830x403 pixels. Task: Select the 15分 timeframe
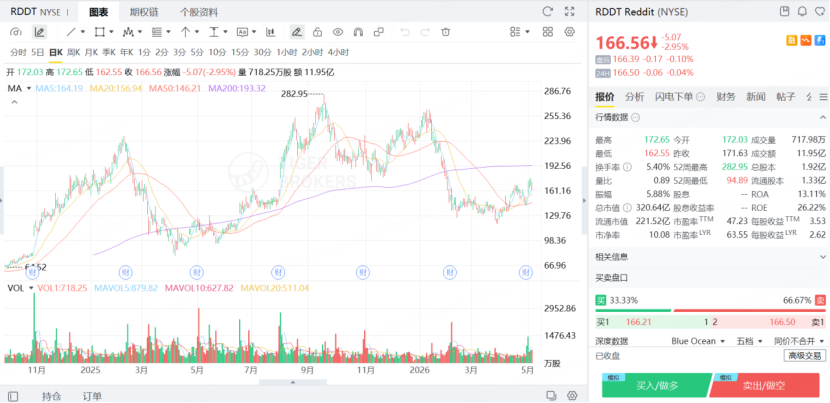(x=239, y=52)
